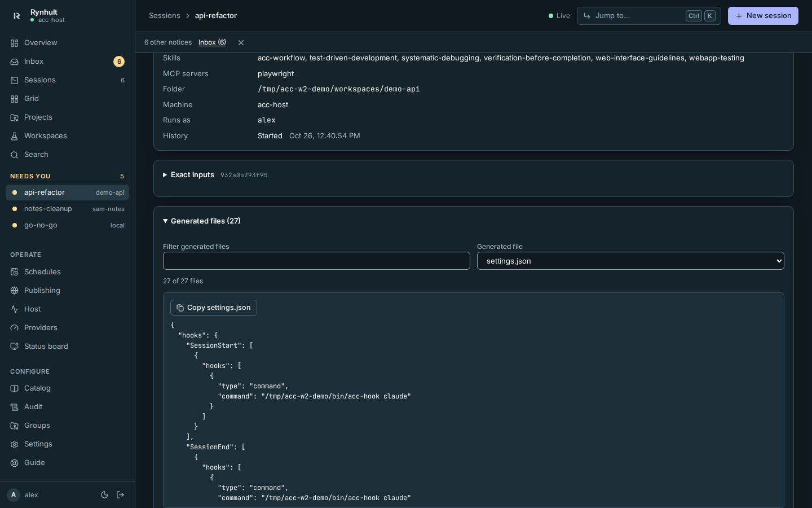The width and height of the screenshot is (812, 508).
Task: Click the Projects folder icon
Action: pyautogui.click(x=15, y=117)
